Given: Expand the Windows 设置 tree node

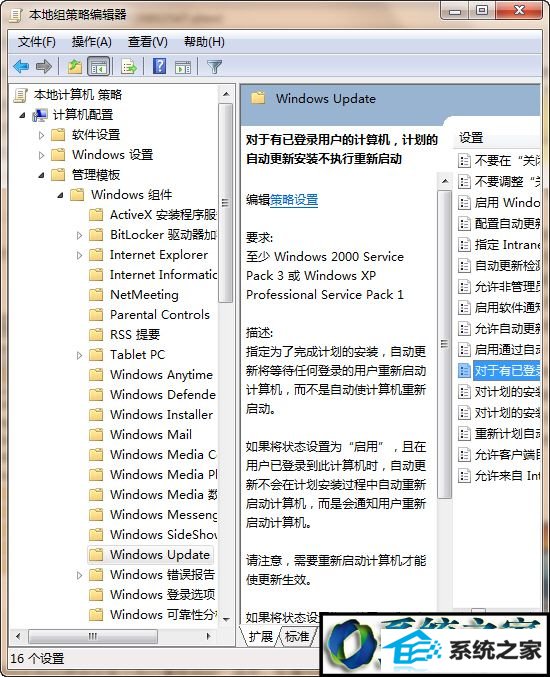Looking at the screenshot, I should (x=41, y=155).
